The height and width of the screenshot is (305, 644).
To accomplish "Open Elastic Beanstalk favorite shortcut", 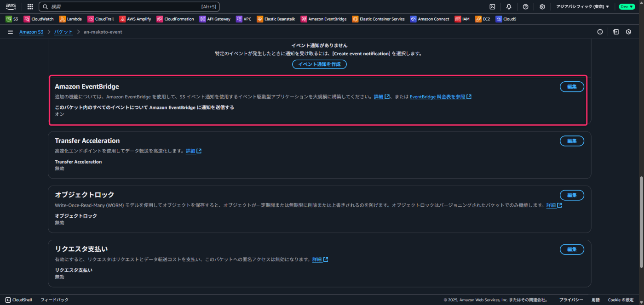I will coord(276,19).
